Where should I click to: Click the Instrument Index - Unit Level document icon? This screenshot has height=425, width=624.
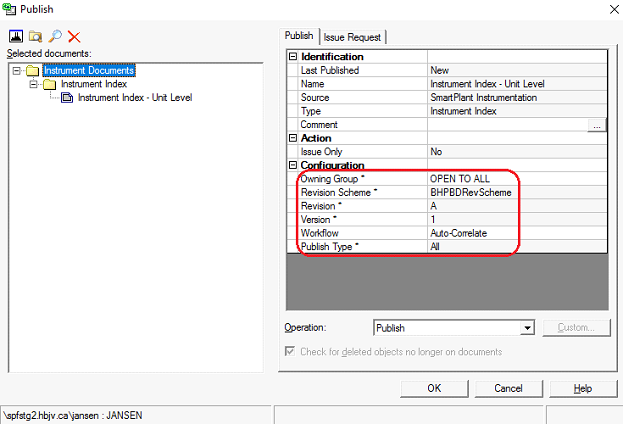click(x=67, y=98)
